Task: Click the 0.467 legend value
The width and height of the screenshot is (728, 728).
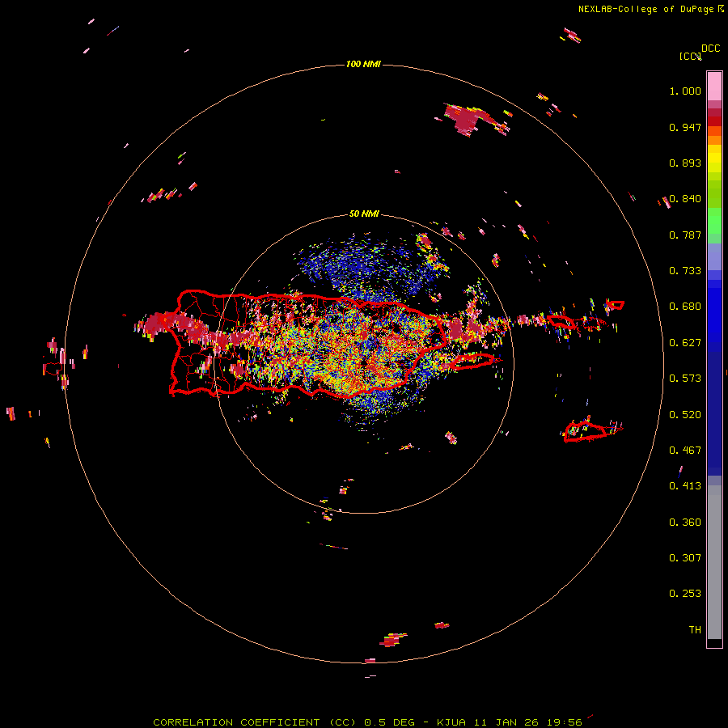Action: [685, 451]
